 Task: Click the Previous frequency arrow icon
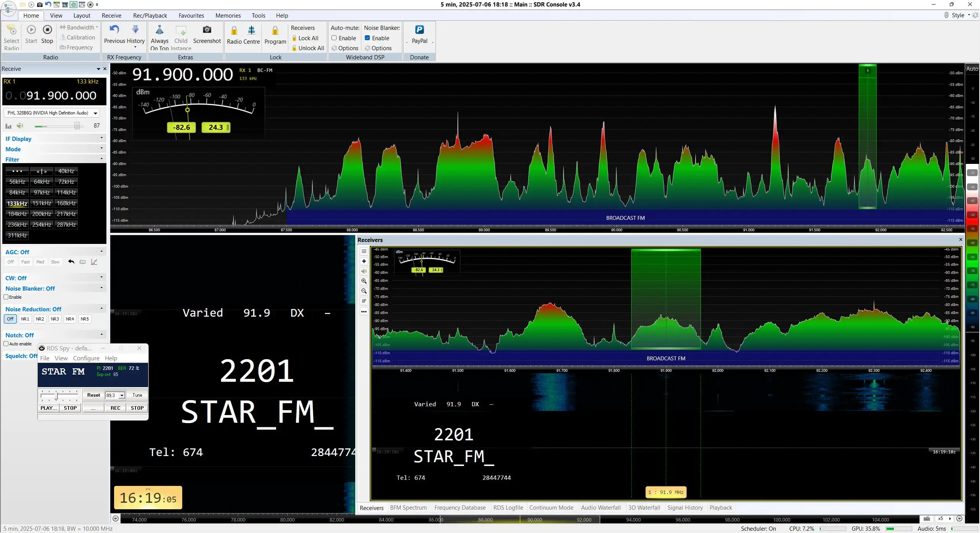coord(114,29)
